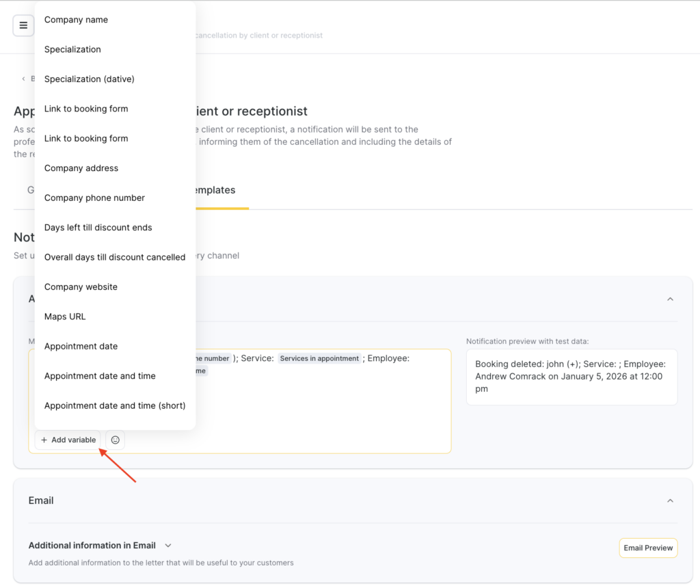Select Days left till discount ends
Image resolution: width=700 pixels, height=588 pixels.
(98, 228)
